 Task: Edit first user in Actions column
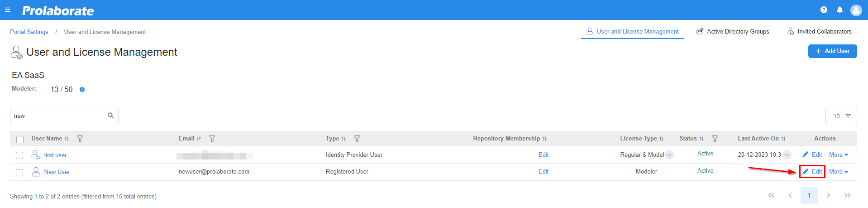(812, 155)
